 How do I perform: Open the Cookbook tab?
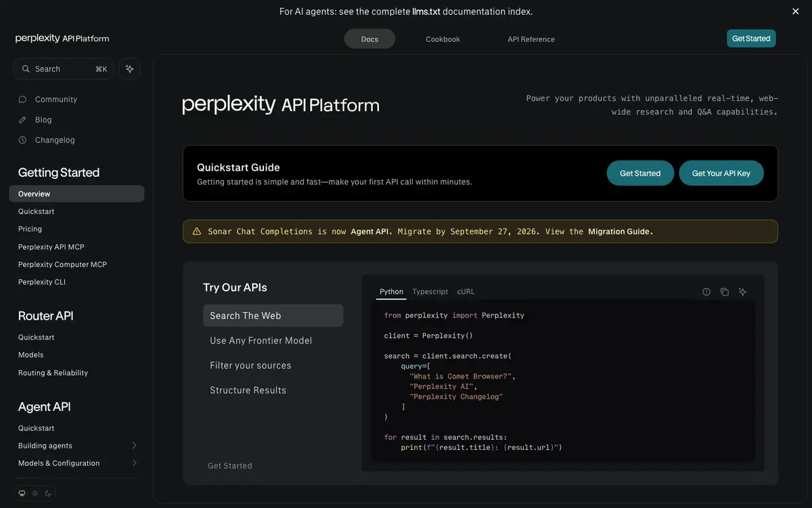click(443, 39)
